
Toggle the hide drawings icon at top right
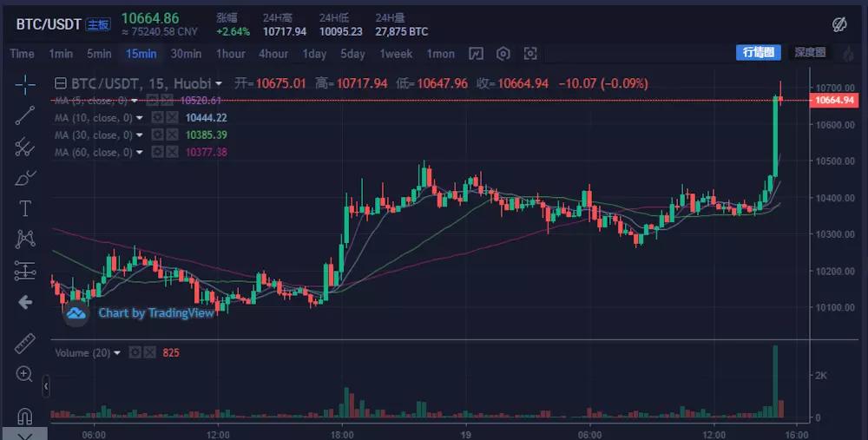coord(839,23)
